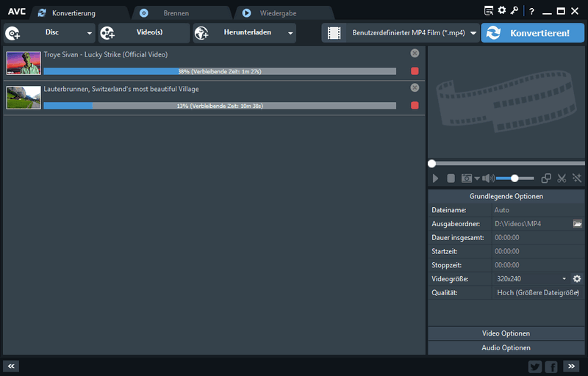This screenshot has width=588, height=376.
Task: Expand Audio Optionen section
Action: pyautogui.click(x=506, y=348)
